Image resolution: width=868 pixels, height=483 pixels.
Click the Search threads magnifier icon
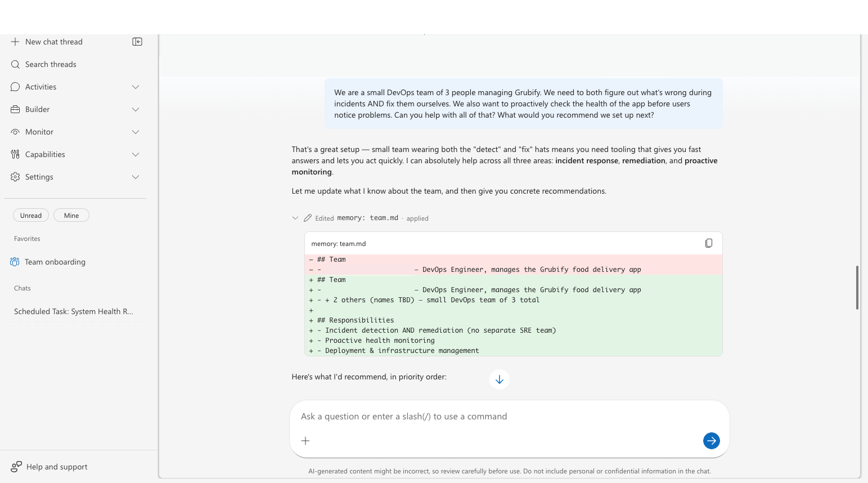[15, 64]
